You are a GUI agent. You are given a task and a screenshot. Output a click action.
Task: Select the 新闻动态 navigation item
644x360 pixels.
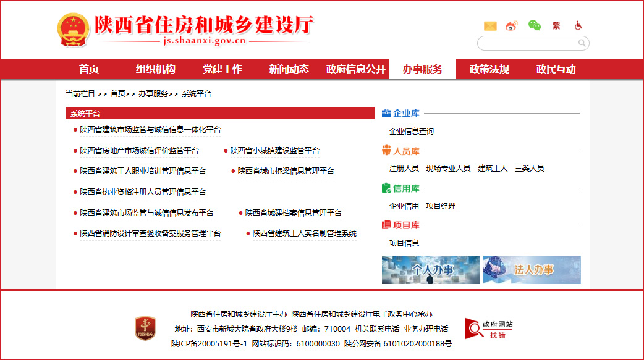click(x=289, y=69)
